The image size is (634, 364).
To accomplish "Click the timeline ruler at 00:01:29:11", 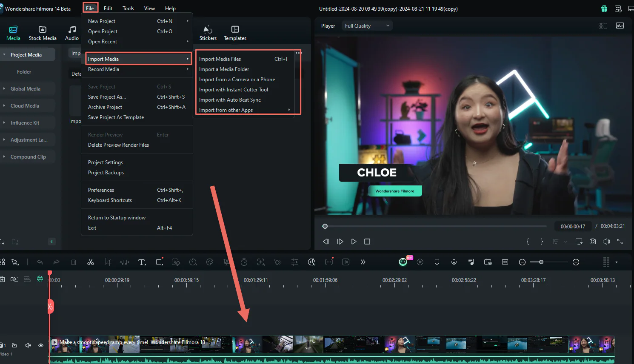I will coord(256,280).
